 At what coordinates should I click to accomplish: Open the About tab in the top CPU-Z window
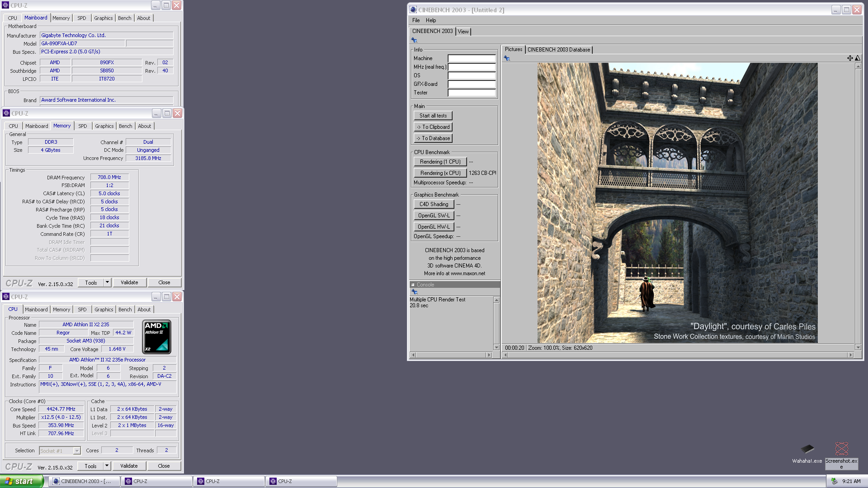(144, 18)
